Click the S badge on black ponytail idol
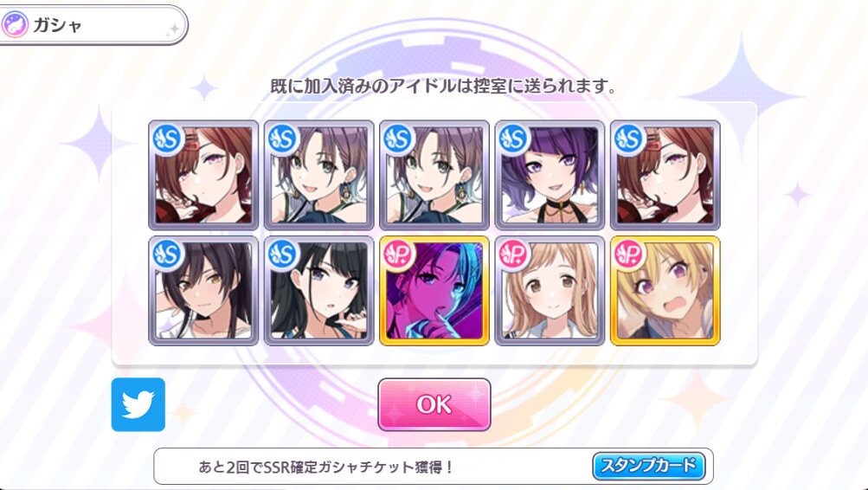 tap(168, 255)
